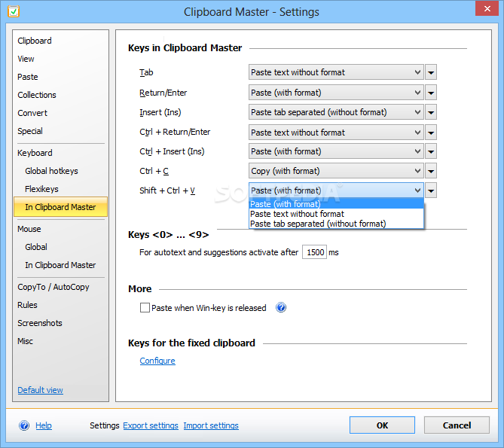The height and width of the screenshot is (448, 504).
Task: Click the help question mark icon beside Win-key option
Action: tap(281, 308)
